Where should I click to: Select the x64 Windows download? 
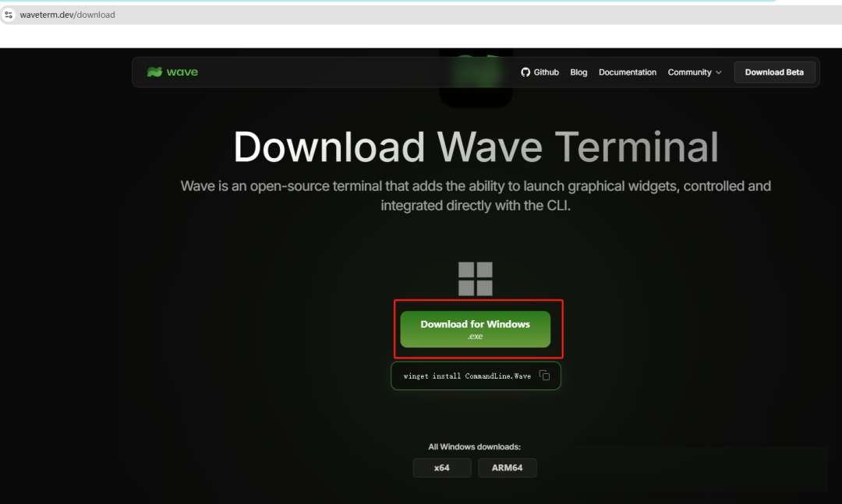[x=442, y=467]
